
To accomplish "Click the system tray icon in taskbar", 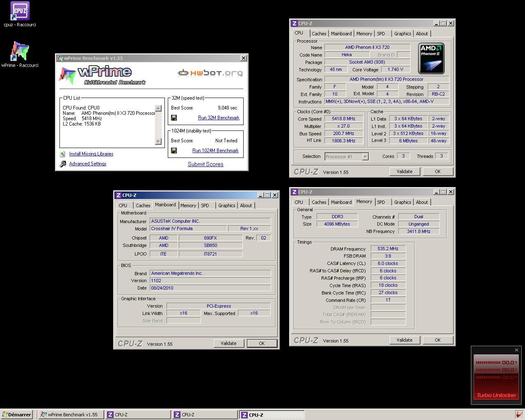I will point(518,415).
